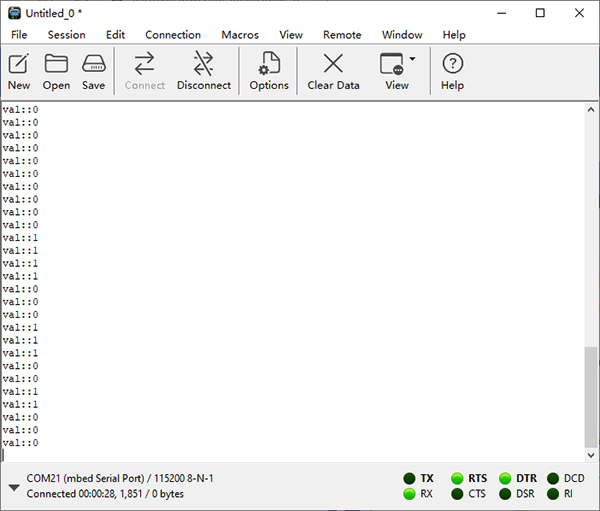Open Help from the toolbar
This screenshot has width=600, height=511.
(452, 72)
